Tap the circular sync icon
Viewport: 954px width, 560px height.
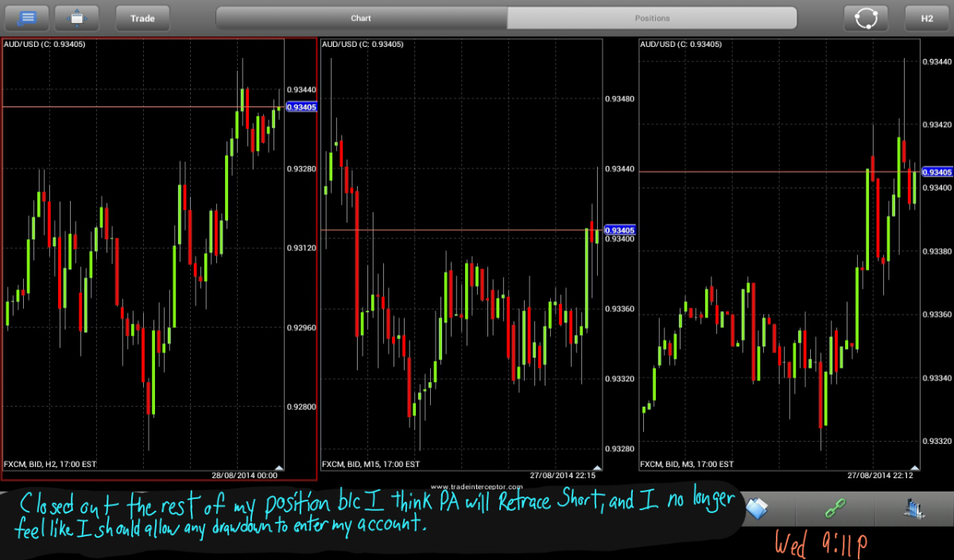[x=866, y=17]
